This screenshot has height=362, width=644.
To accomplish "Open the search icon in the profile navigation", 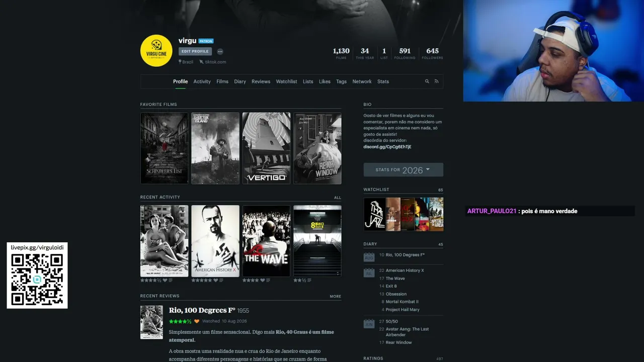I will pos(427,81).
